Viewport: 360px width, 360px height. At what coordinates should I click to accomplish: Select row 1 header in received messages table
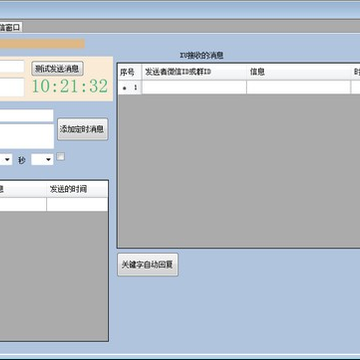point(130,88)
